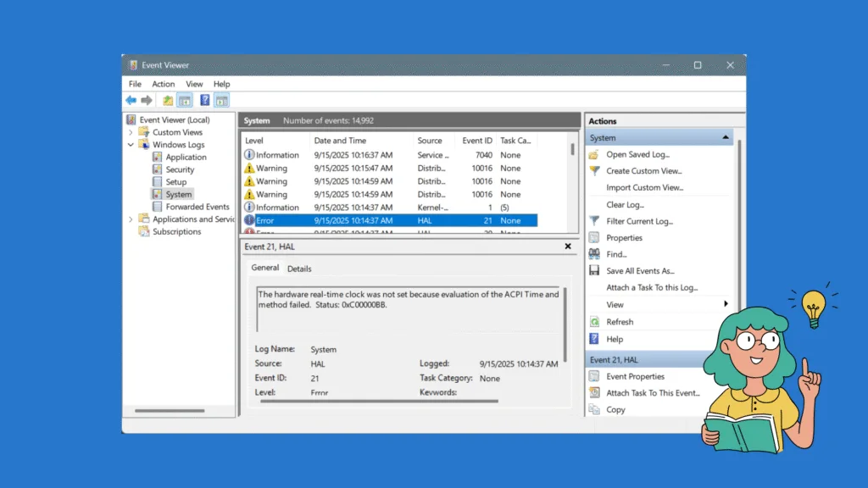Click the back navigation arrow in the toolbar

[131, 100]
